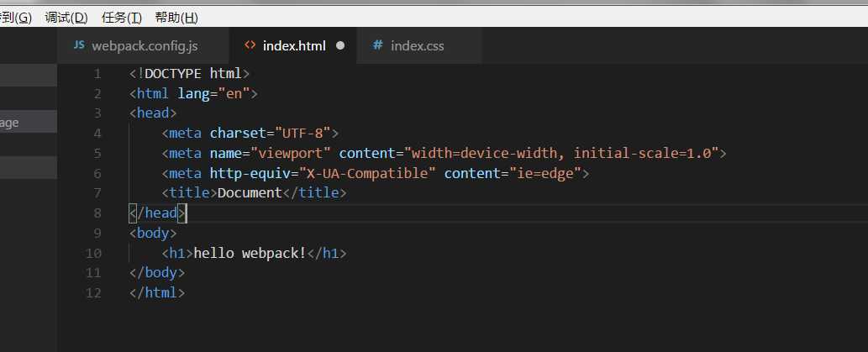
Task: Open the index.css tab
Action: click(419, 46)
